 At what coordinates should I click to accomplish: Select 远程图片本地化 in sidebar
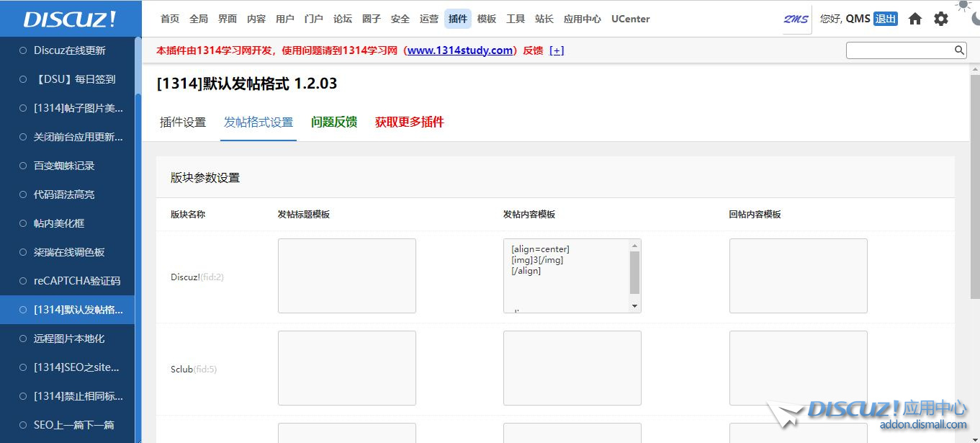(x=69, y=339)
